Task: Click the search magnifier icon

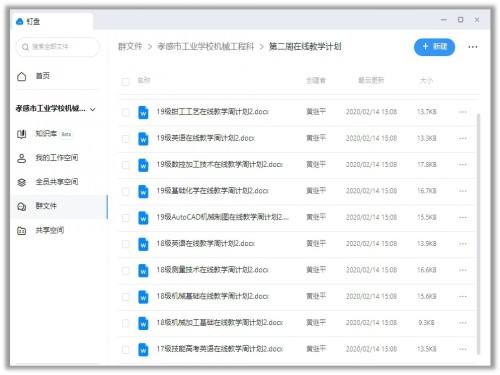Action: [25, 47]
